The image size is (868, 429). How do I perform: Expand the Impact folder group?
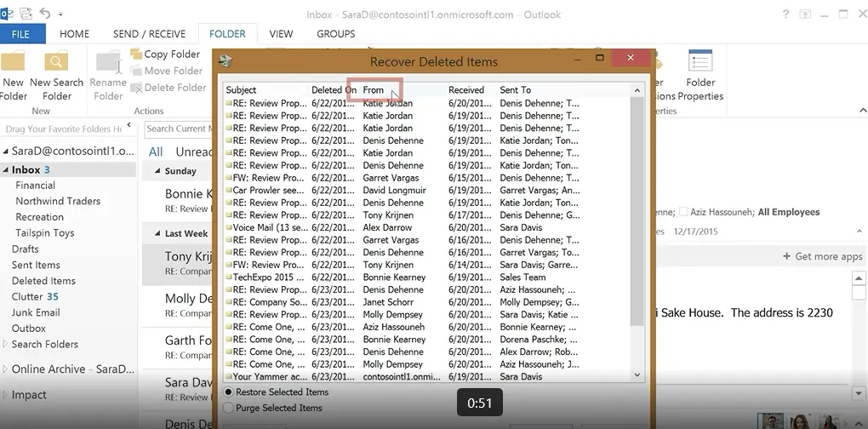click(x=6, y=395)
